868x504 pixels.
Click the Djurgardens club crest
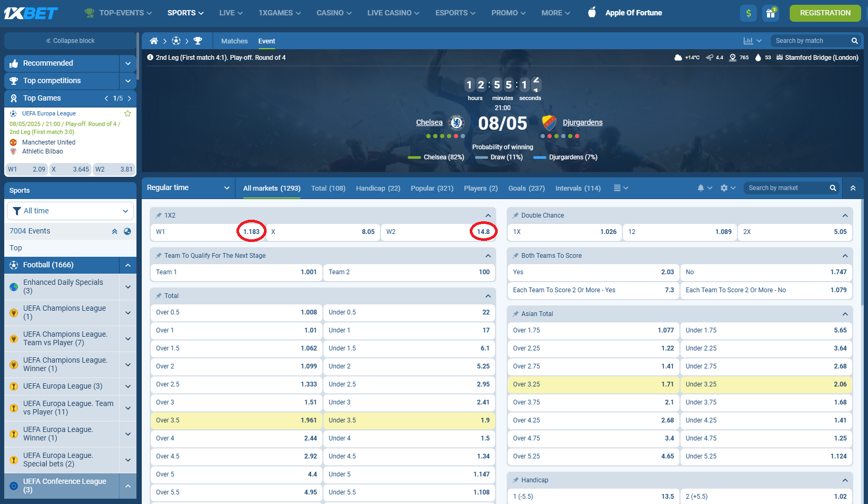pyautogui.click(x=550, y=123)
